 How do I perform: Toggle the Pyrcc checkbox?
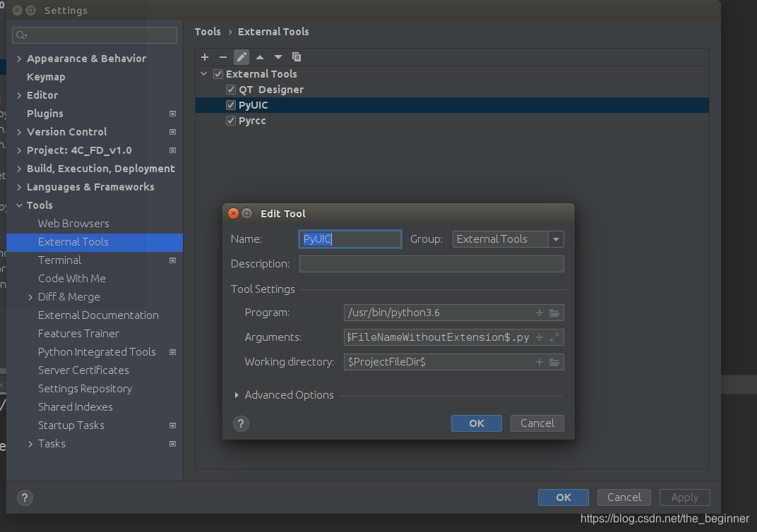pyautogui.click(x=231, y=121)
